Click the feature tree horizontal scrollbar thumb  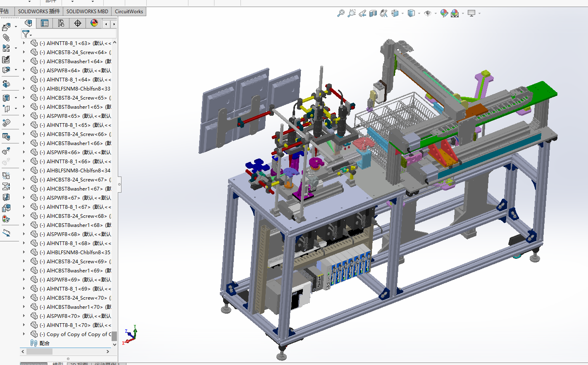[40, 351]
